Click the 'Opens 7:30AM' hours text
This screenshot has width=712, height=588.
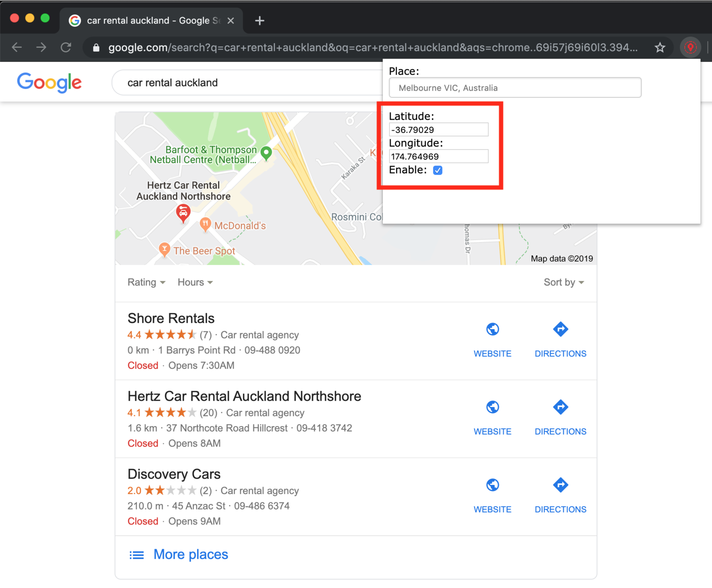click(x=201, y=366)
